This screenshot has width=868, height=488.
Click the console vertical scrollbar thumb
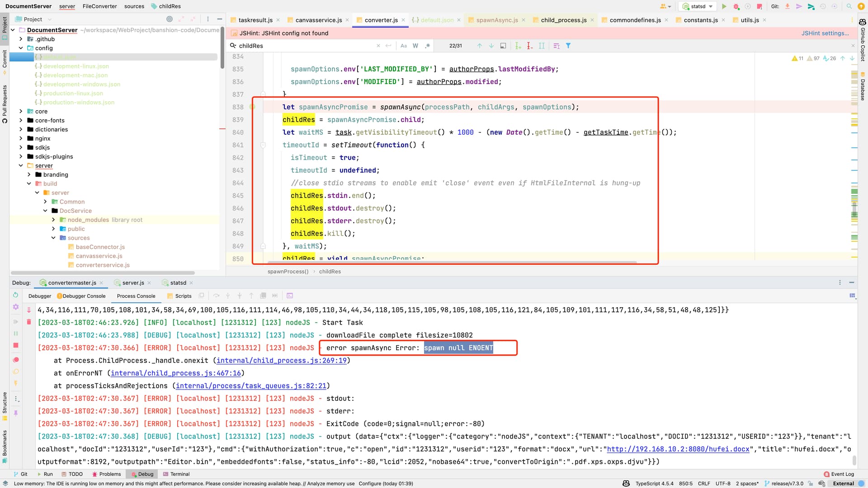pos(854,460)
